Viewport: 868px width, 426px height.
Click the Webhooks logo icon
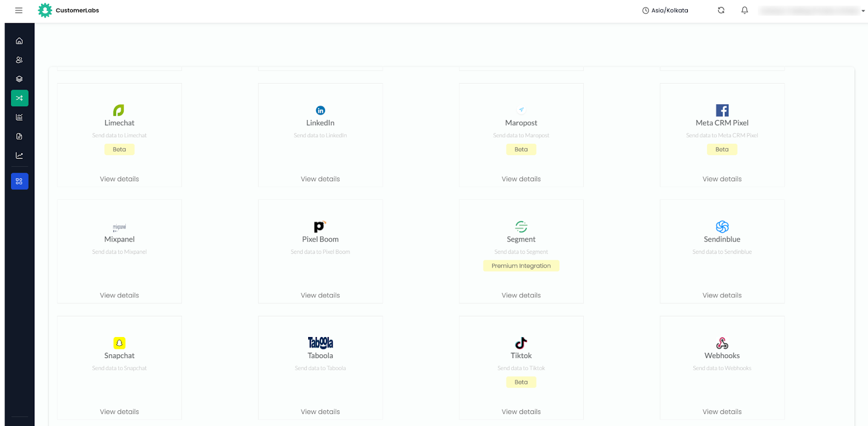(x=722, y=343)
